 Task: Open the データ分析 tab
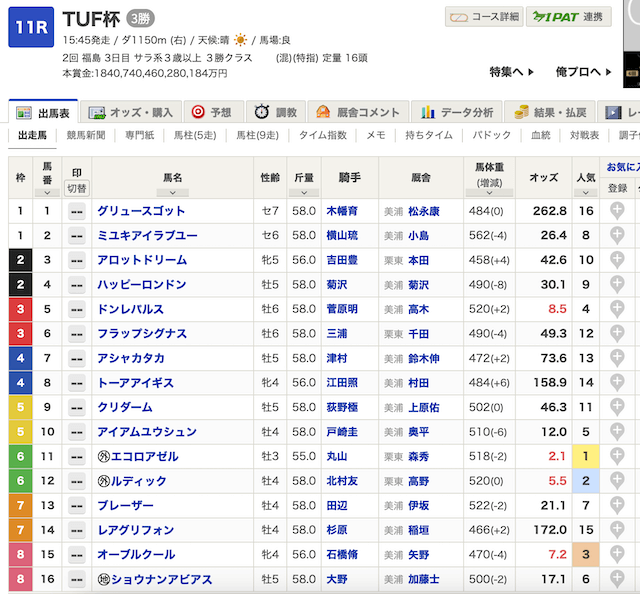456,112
